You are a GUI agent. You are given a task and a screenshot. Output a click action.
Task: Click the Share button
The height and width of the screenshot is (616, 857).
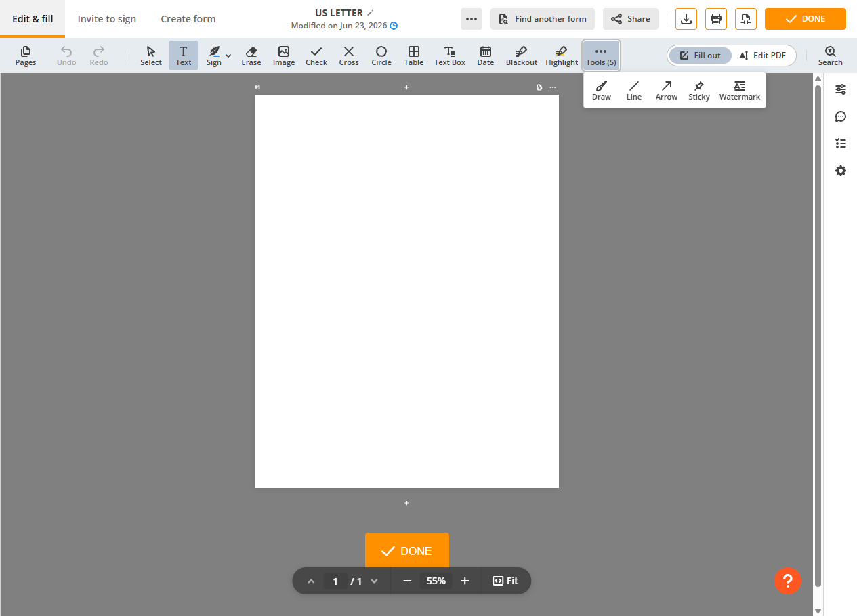coord(631,19)
